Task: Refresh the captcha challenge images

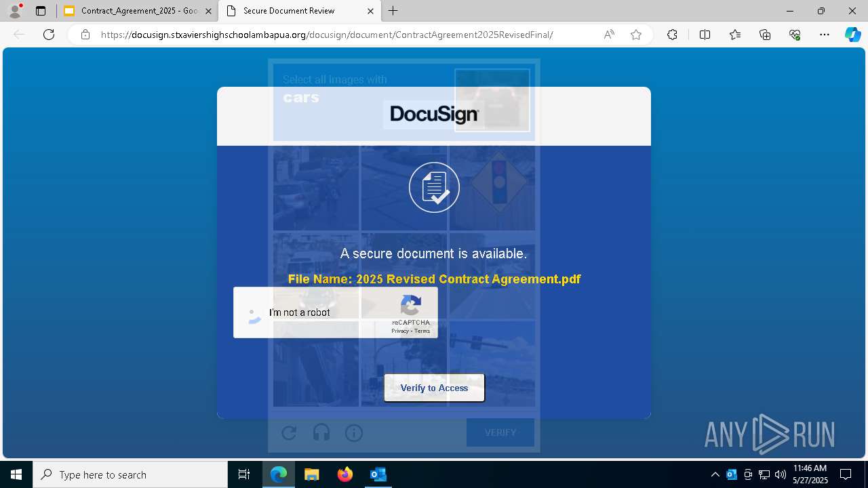Action: pos(289,432)
